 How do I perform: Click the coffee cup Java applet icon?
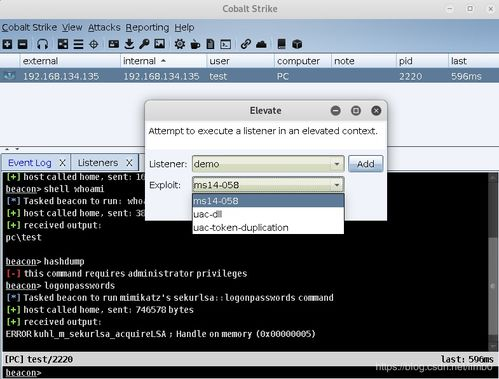point(195,44)
